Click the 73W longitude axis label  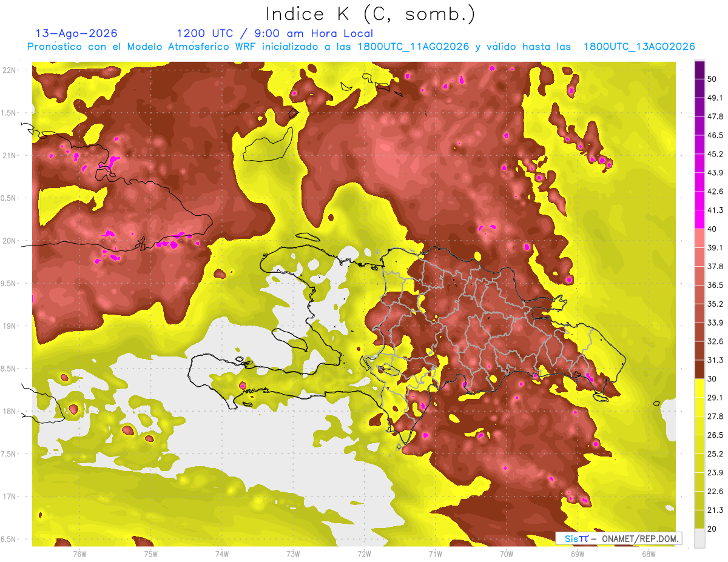[293, 554]
